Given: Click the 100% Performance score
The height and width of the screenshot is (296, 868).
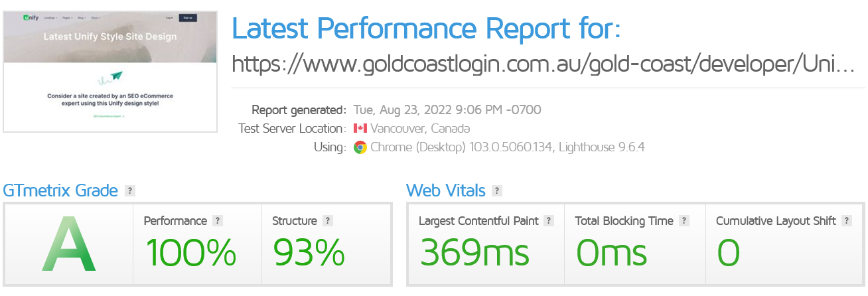Looking at the screenshot, I should [x=190, y=253].
